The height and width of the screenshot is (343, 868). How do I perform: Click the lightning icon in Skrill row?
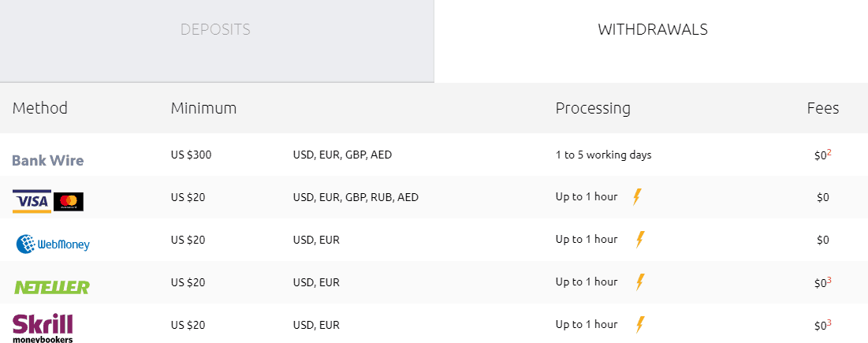click(x=639, y=325)
